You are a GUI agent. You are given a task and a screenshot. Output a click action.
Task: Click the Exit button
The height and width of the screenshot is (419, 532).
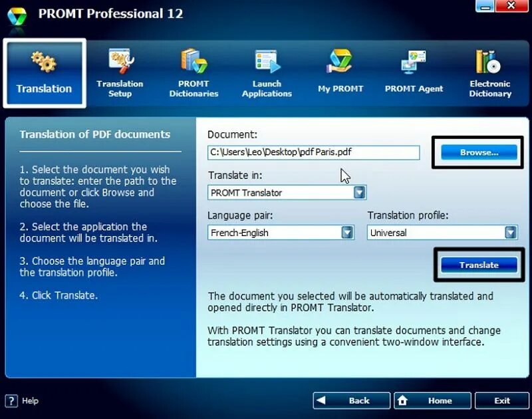[x=502, y=400]
